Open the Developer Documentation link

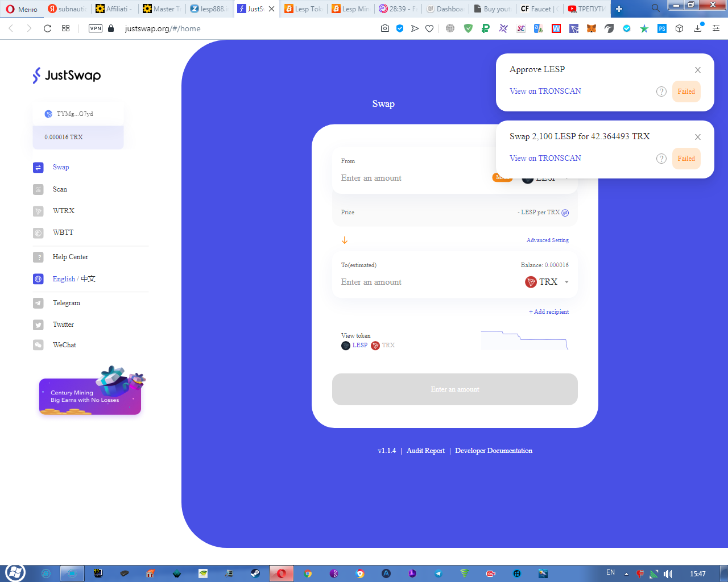pos(494,451)
